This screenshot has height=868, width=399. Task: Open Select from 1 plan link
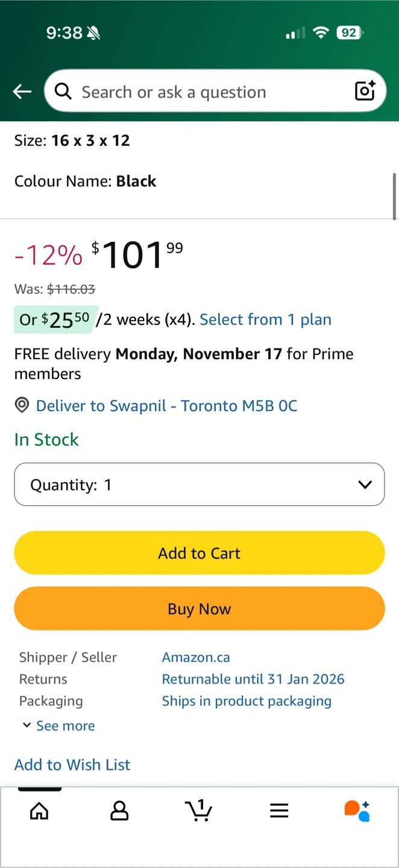click(x=265, y=319)
